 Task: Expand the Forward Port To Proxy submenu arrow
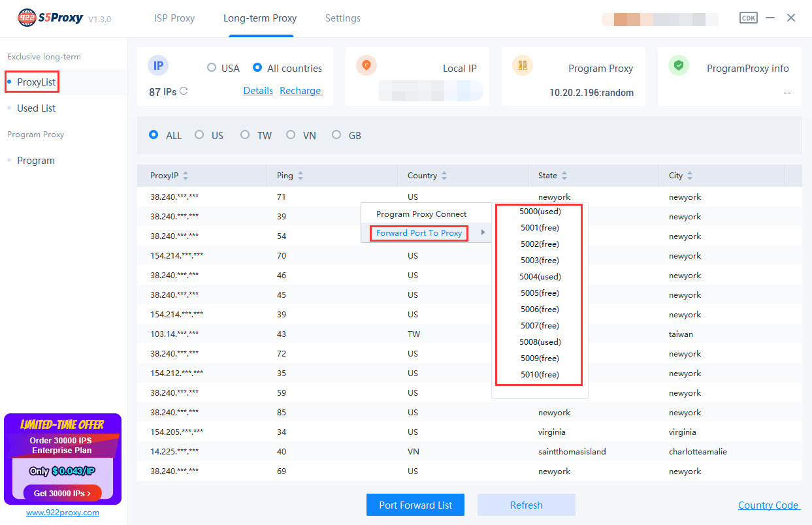tap(483, 233)
